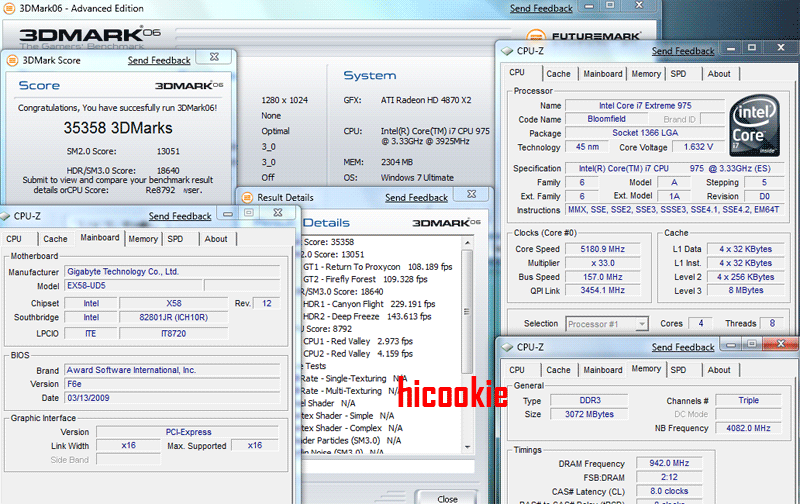800x504 pixels.
Task: Click the DRAM Frequency 942.0 MHz value
Action: coord(669,463)
